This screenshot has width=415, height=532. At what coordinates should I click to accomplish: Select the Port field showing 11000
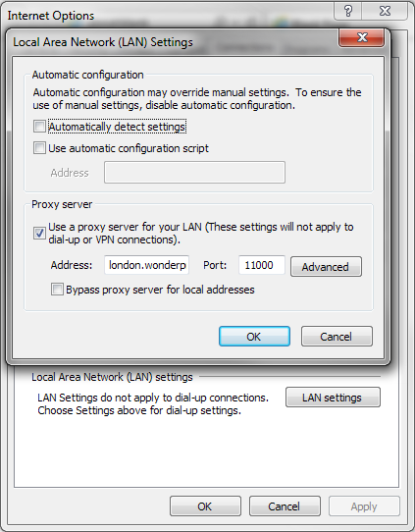tap(262, 265)
